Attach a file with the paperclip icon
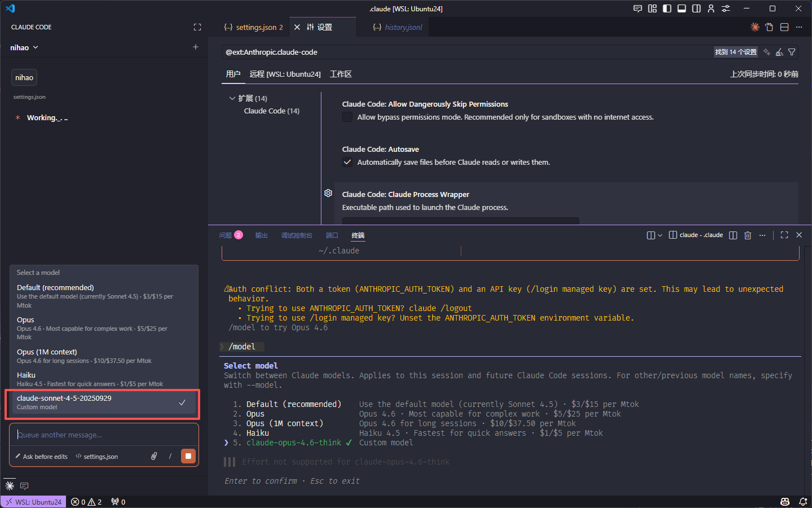 click(x=153, y=456)
